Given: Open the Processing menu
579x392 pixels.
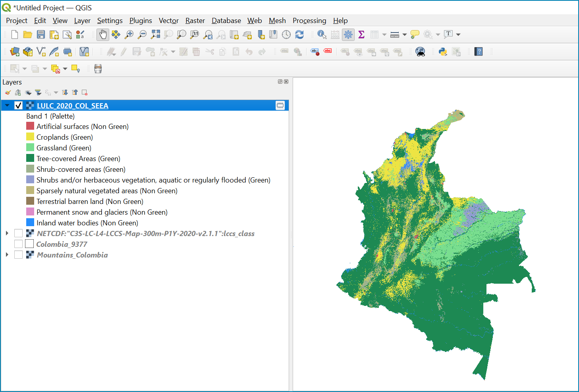Looking at the screenshot, I should coord(309,21).
